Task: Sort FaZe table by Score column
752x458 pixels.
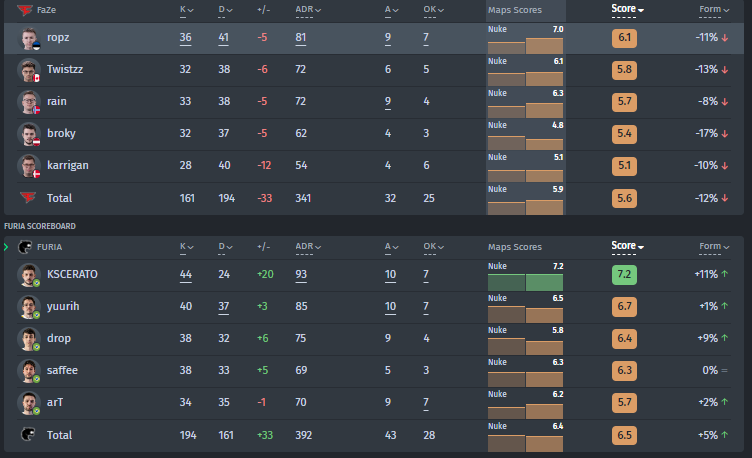Action: click(627, 9)
